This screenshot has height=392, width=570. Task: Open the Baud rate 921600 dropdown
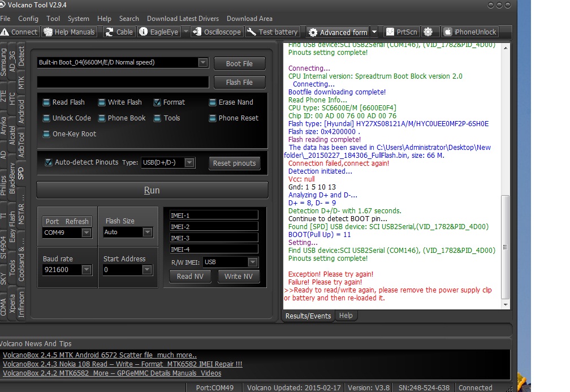click(86, 270)
